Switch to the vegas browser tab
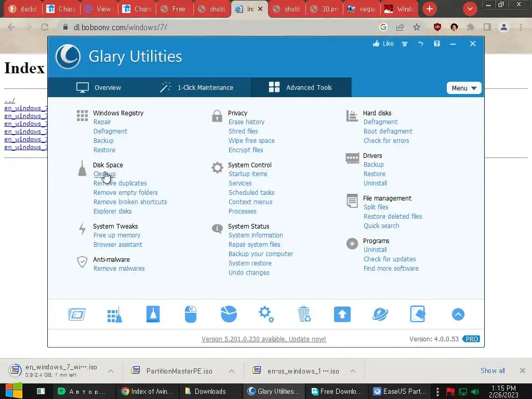Image resolution: width=532 pixels, height=399 pixels. click(362, 9)
